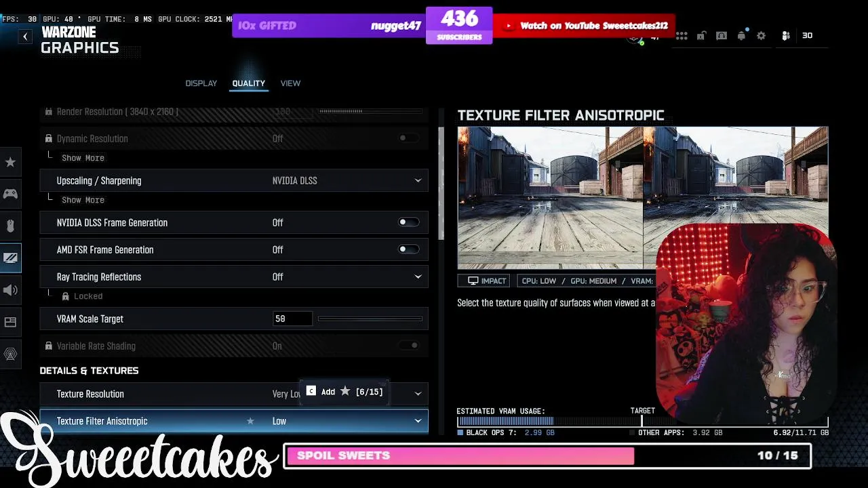Toggle Variable Rate Shading switch

pyautogui.click(x=408, y=346)
